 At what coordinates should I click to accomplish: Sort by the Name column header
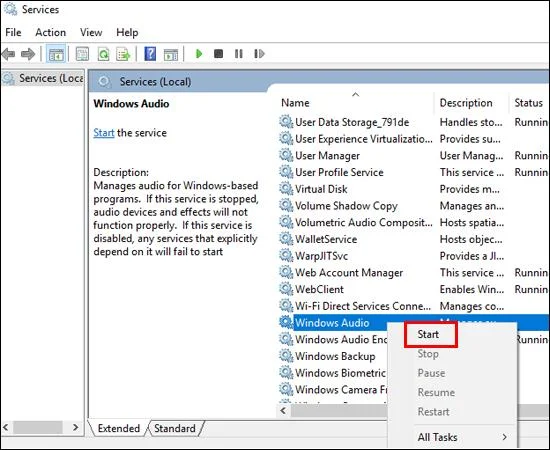[354, 103]
